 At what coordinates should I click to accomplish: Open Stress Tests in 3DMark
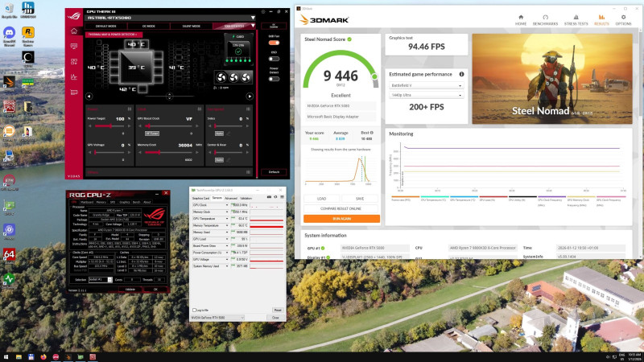(576, 20)
